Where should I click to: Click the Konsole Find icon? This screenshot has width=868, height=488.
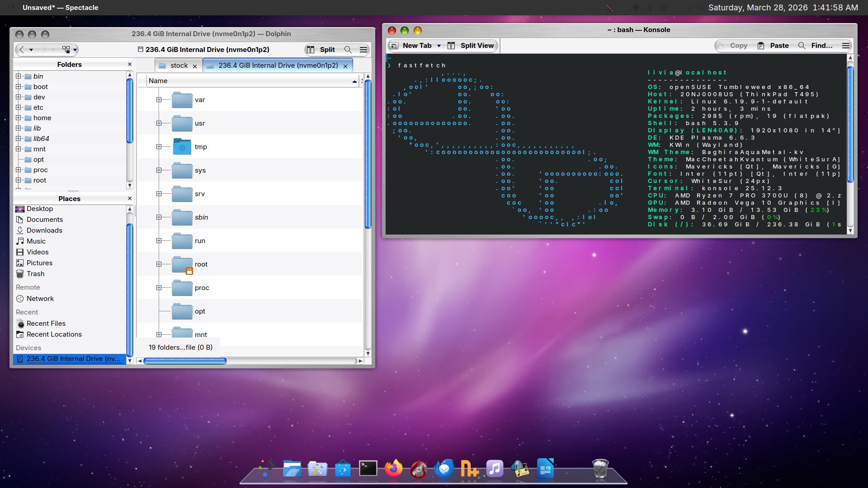802,46
